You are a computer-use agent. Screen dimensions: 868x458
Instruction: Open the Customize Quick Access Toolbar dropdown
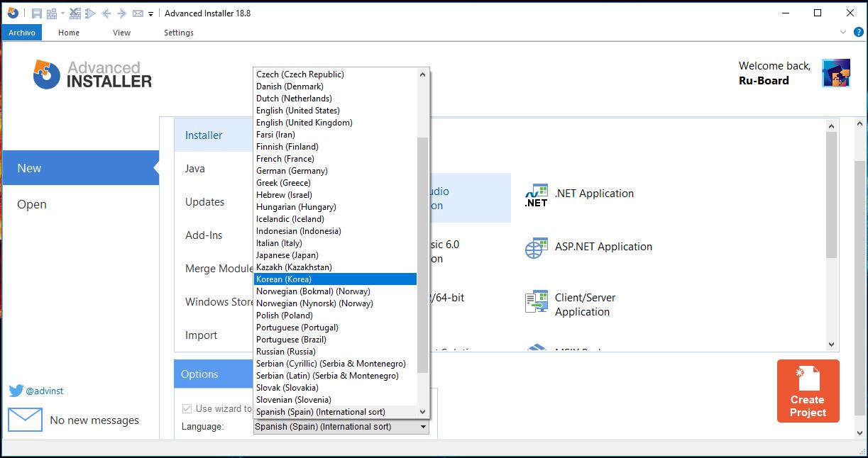click(x=151, y=14)
